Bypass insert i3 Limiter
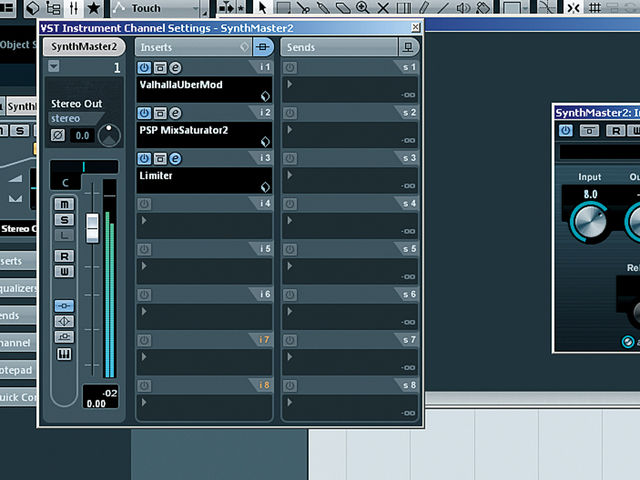The height and width of the screenshot is (480, 640). coord(160,158)
